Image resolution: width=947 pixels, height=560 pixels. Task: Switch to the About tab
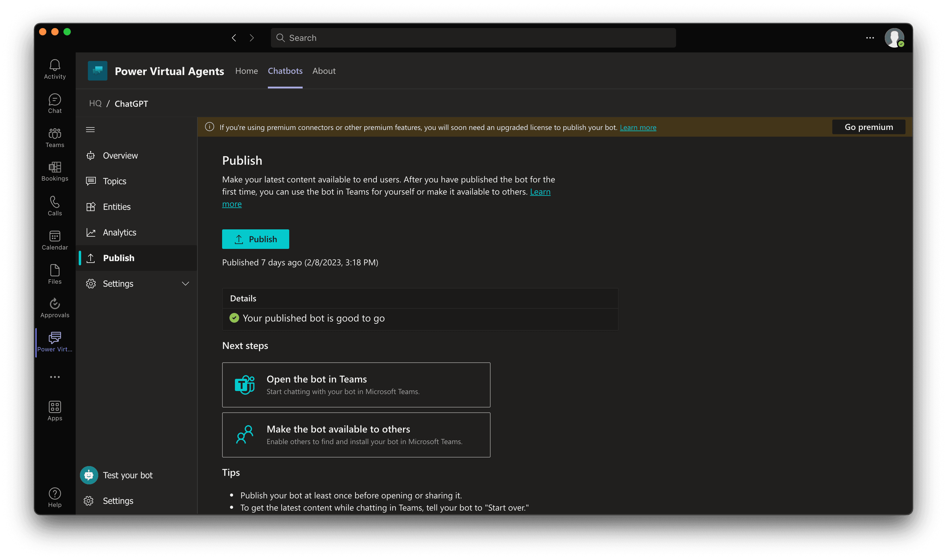pyautogui.click(x=324, y=71)
